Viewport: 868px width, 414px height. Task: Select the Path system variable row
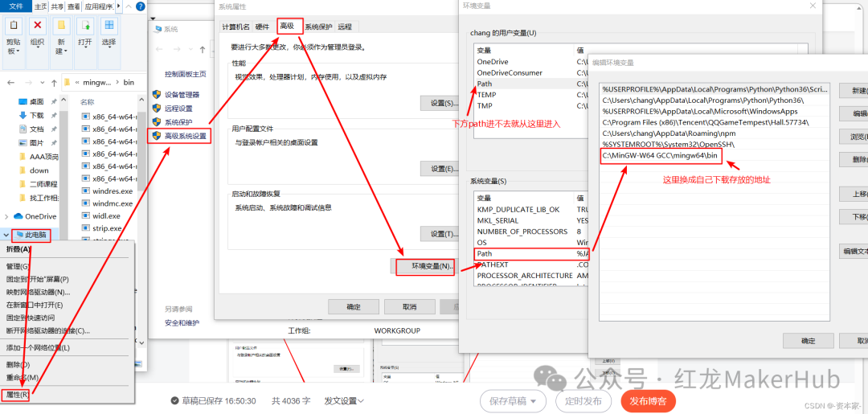tap(532, 253)
